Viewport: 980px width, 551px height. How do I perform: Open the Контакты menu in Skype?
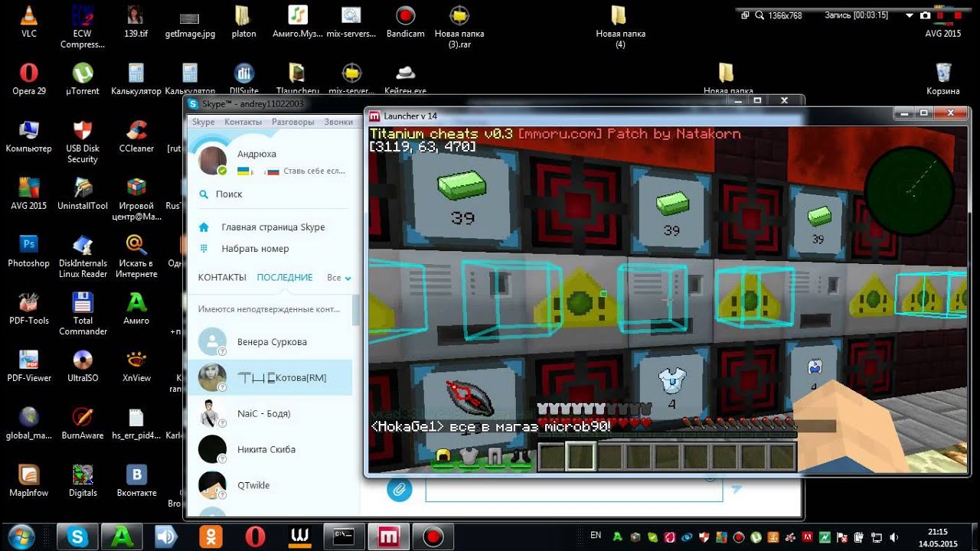point(243,122)
